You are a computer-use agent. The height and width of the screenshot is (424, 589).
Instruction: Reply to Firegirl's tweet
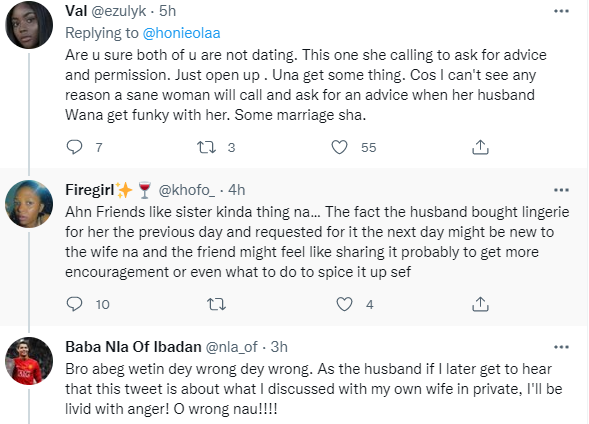74,304
